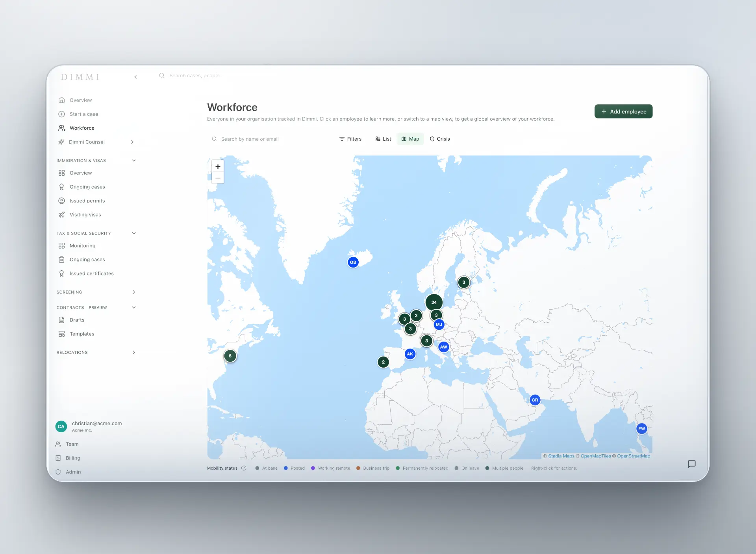Open Issued certificates item
756x554 pixels.
click(91, 273)
